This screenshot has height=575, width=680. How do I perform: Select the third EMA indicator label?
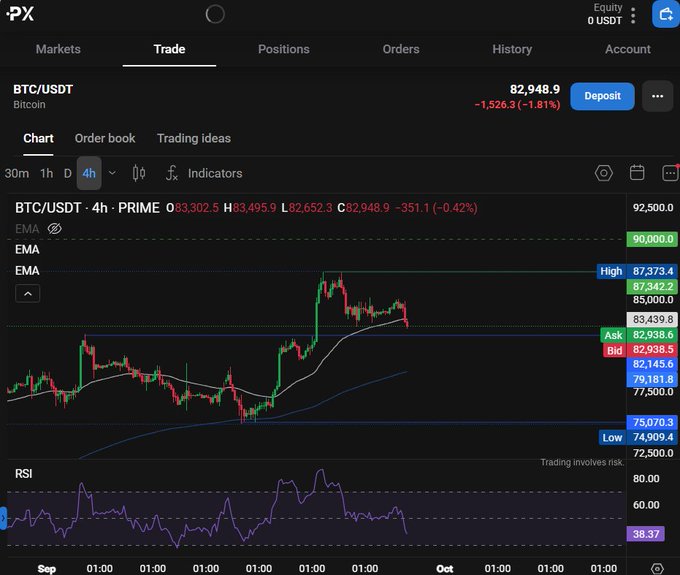coord(27,271)
